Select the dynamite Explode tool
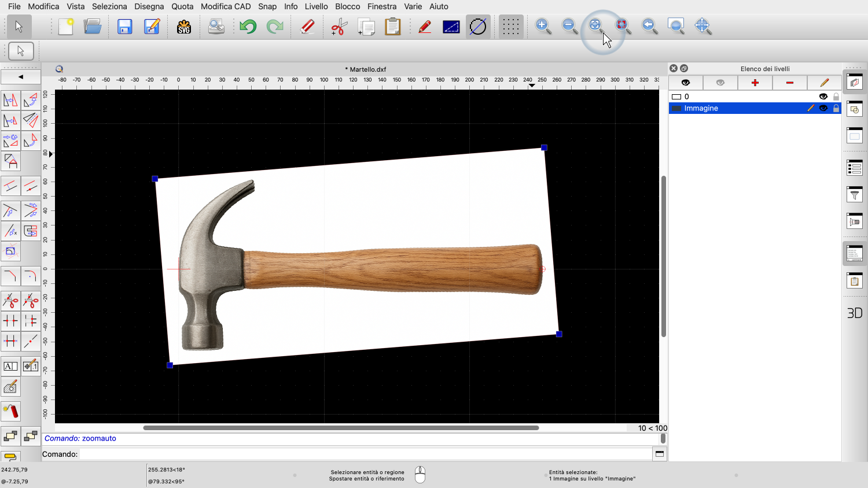868x488 pixels. point(10,411)
